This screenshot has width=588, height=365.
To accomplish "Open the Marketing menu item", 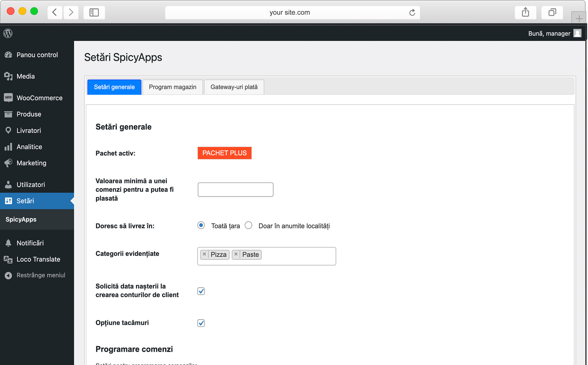I will pos(37,163).
